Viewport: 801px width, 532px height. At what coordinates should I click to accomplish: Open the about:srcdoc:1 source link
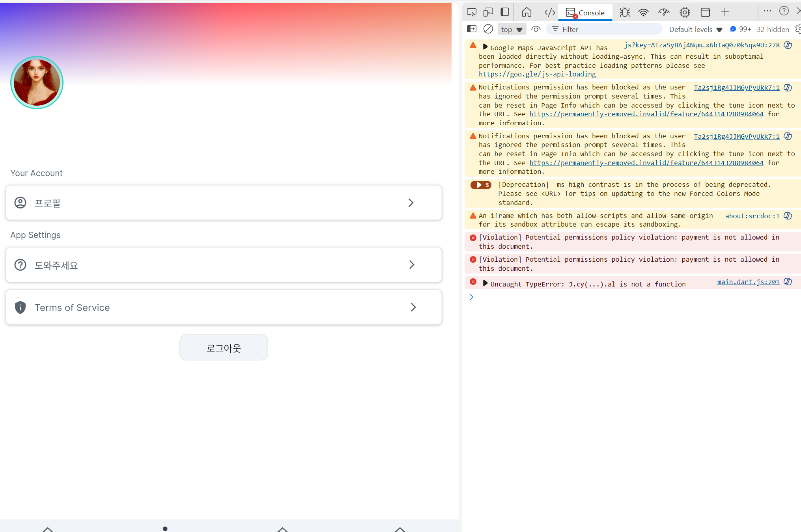coord(752,216)
